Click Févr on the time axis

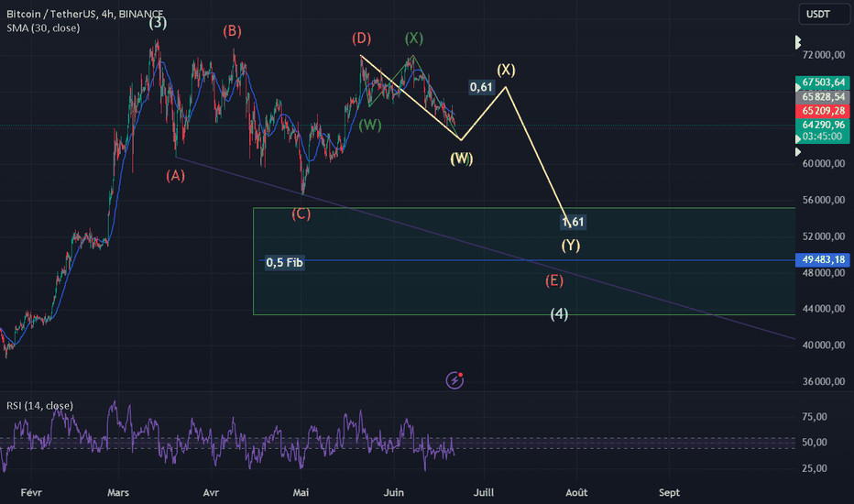pos(31,493)
